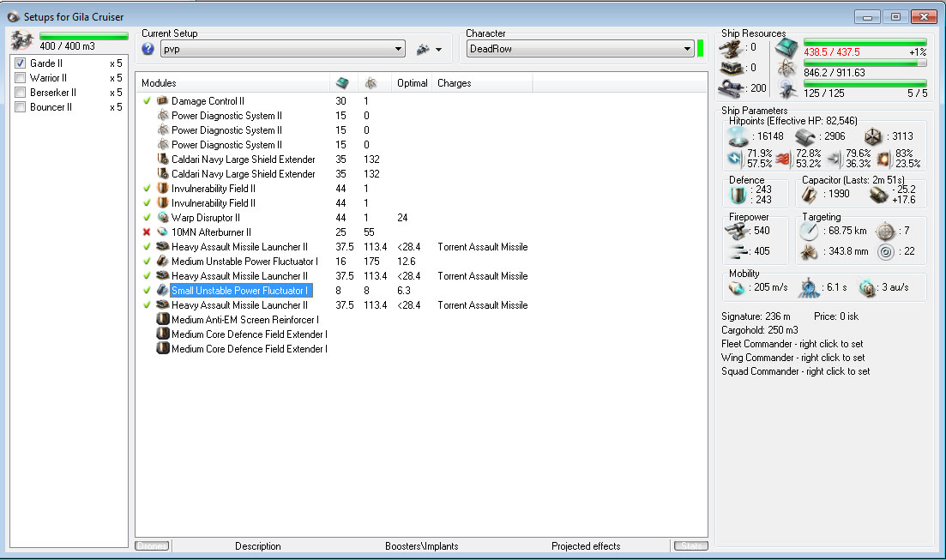Image resolution: width=946 pixels, height=560 pixels.
Task: Click the Price: 0 isk value
Action: coord(835,316)
